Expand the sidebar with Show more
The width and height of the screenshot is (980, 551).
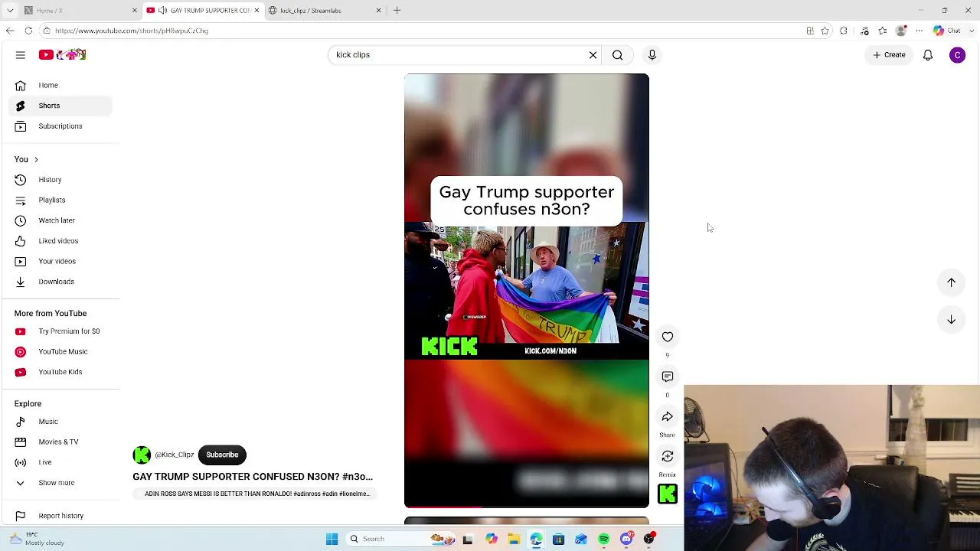pos(61,483)
